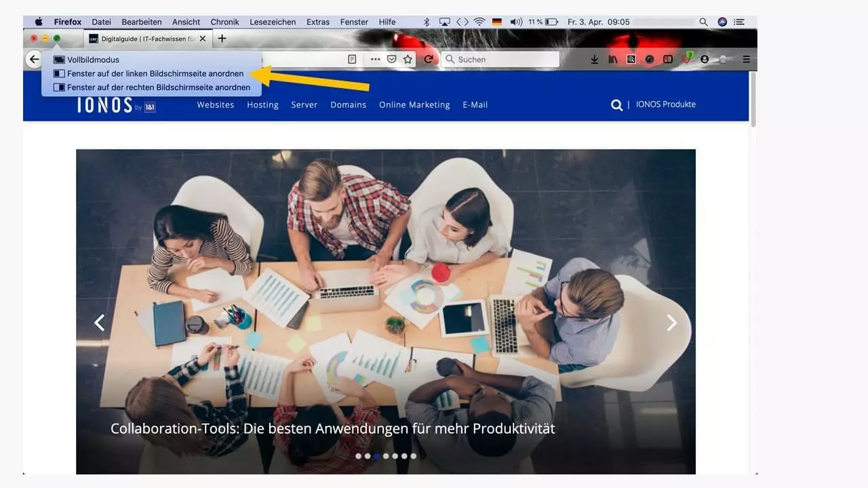This screenshot has width=868, height=488.
Task: Open the page actions three-dot menu
Action: click(x=375, y=60)
